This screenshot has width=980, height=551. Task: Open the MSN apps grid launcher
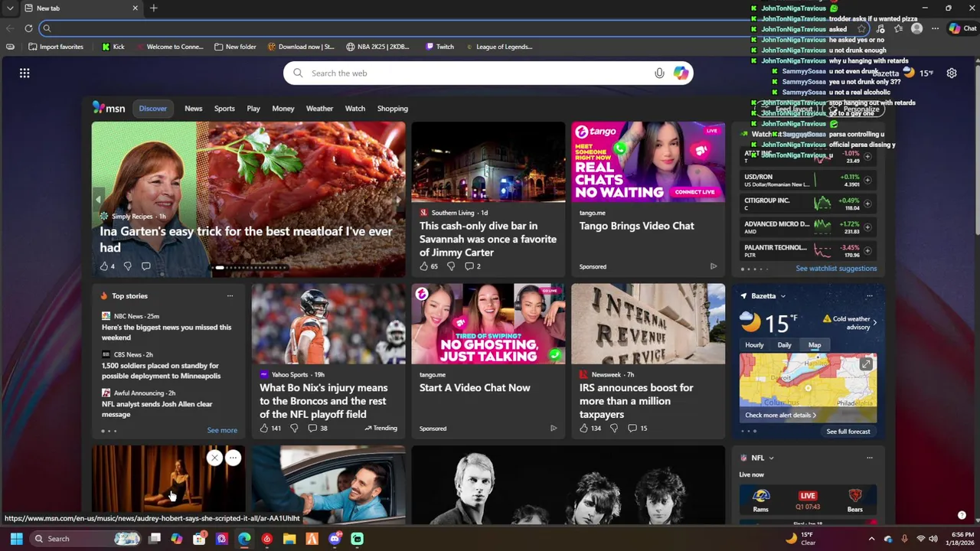coord(24,73)
